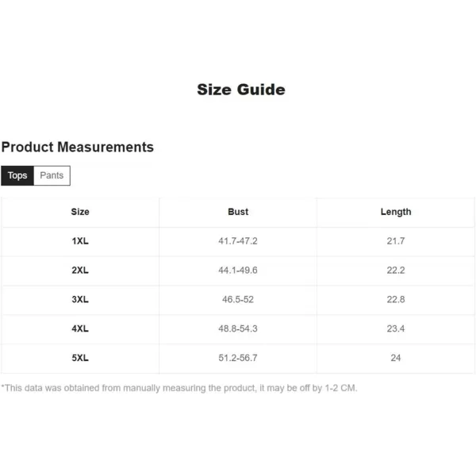Click bust value 51.2-56.7
Screen dimensions: 476x476
pos(238,358)
